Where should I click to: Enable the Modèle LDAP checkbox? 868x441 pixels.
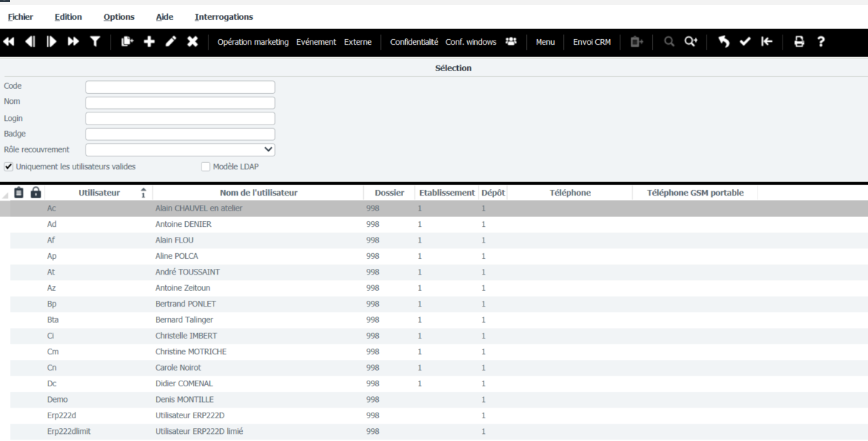pos(206,166)
